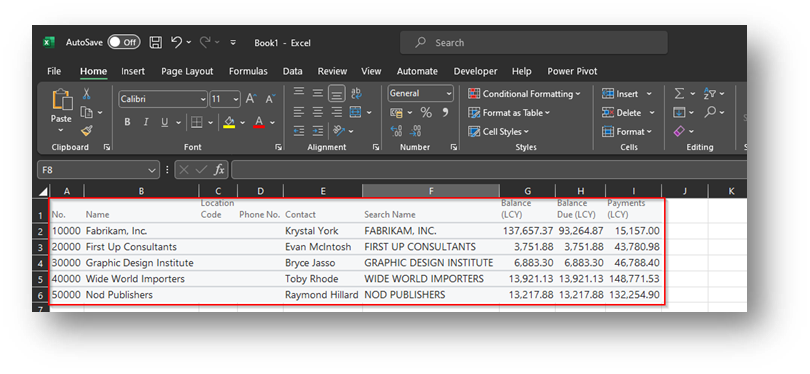Switch to the Power Pivot tab
Image resolution: width=810 pixels, height=374 pixels.
572,71
